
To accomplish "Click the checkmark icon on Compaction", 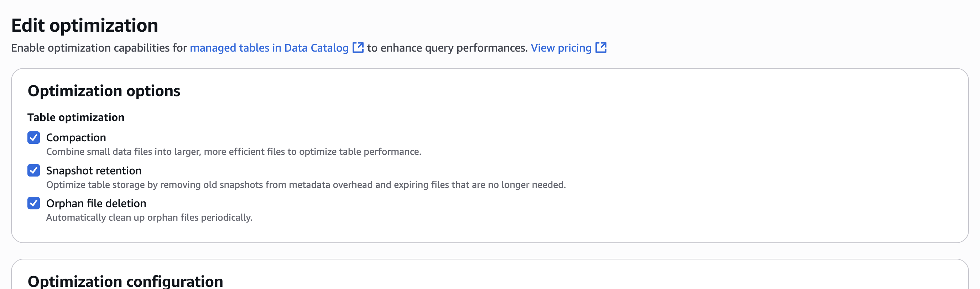I will pyautogui.click(x=34, y=137).
